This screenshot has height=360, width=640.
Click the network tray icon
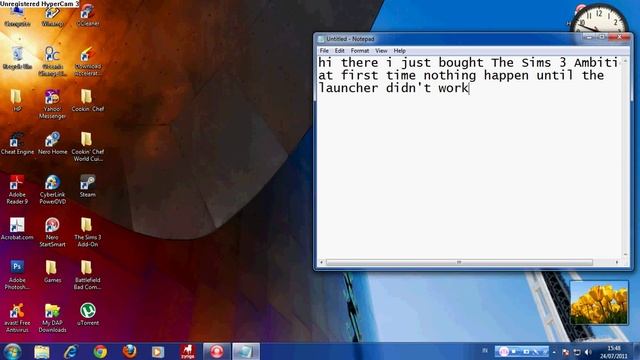[x=577, y=352]
